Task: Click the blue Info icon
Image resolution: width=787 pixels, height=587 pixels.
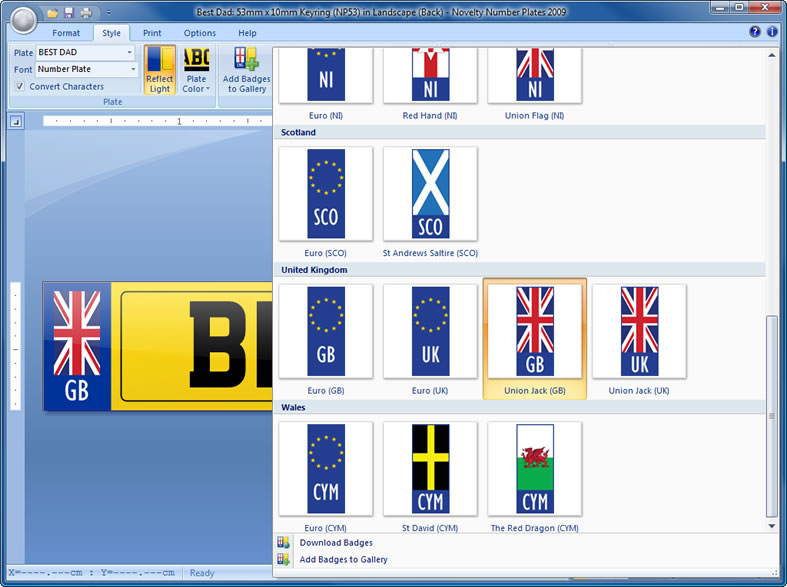Action: click(772, 32)
